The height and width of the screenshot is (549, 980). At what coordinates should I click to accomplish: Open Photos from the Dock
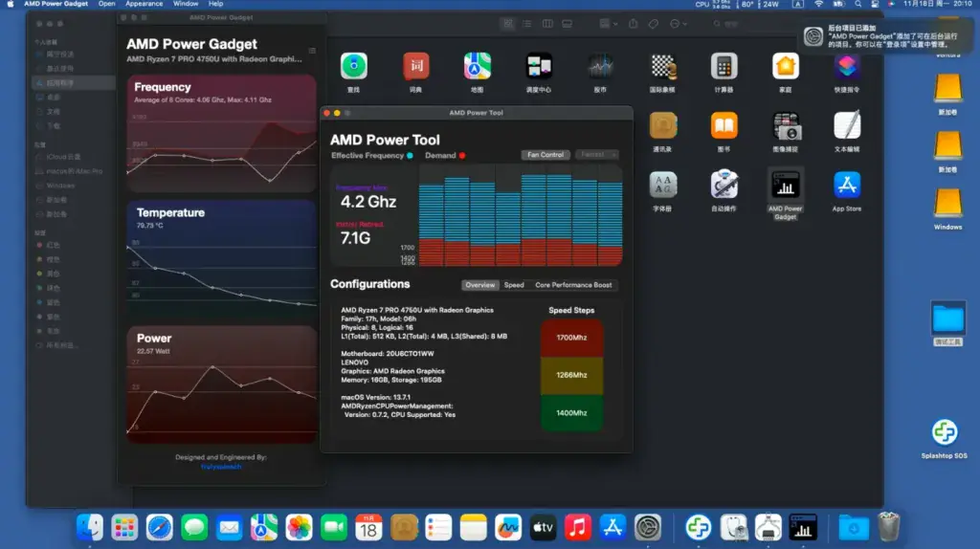click(299, 528)
